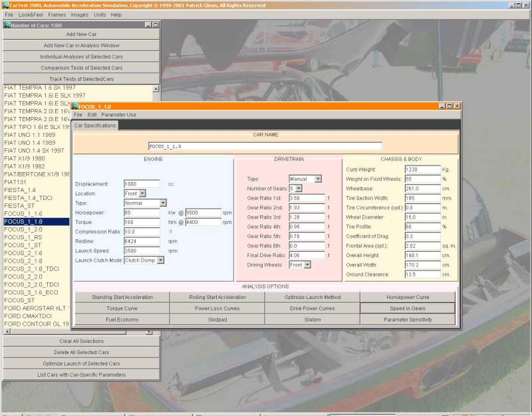Click the Add New Car button
Viewport: 532px width, 416px height.
point(81,34)
